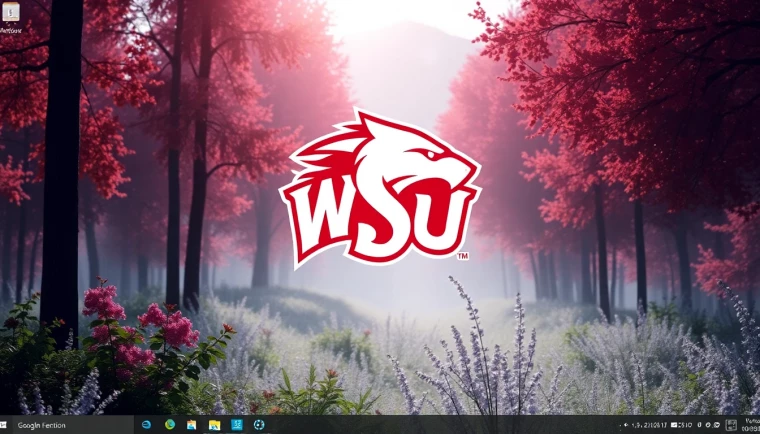The width and height of the screenshot is (760, 434).
Task: Click the taskbar search box
Action: pyautogui.click(x=73, y=425)
